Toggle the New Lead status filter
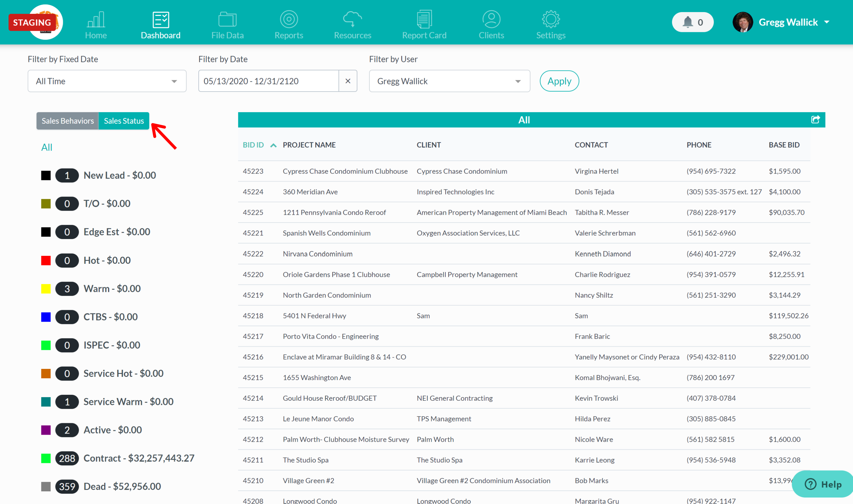The image size is (853, 504). pyautogui.click(x=46, y=175)
